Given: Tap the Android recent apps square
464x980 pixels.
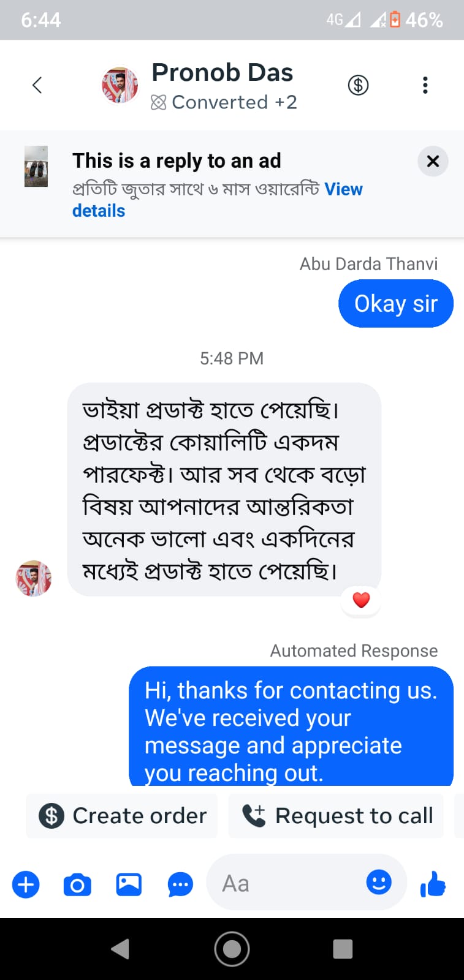Looking at the screenshot, I should (343, 949).
